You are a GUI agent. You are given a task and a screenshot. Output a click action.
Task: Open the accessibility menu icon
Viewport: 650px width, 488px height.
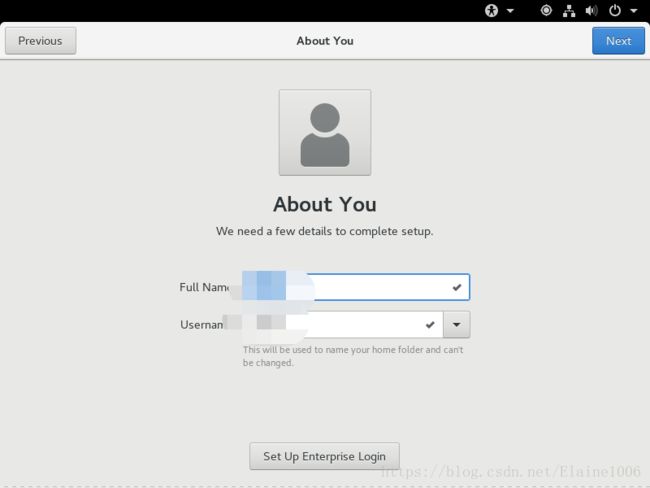[491, 10]
